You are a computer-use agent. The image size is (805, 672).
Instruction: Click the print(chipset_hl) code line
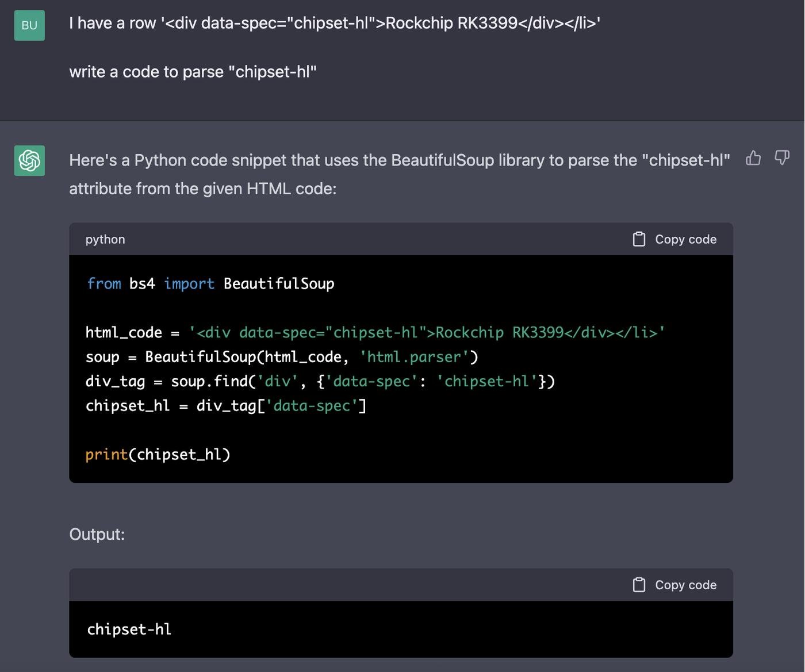(158, 455)
